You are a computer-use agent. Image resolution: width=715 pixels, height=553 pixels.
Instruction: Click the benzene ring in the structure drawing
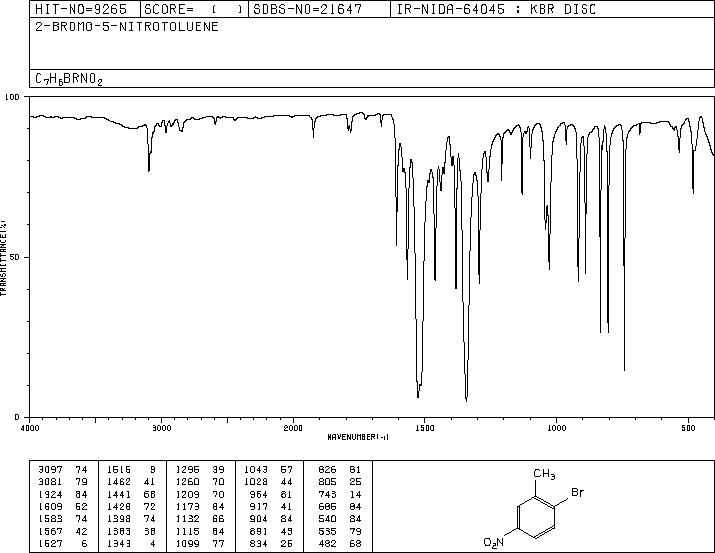[537, 517]
